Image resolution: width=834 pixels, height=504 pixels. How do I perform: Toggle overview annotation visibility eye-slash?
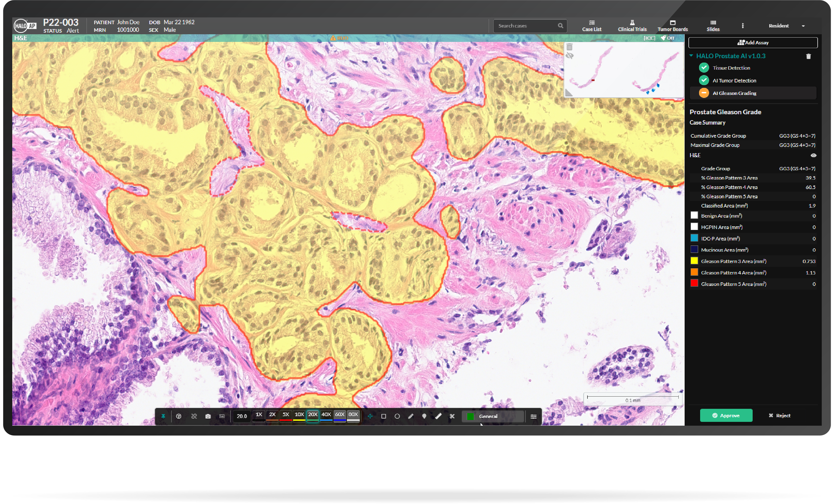[569, 56]
